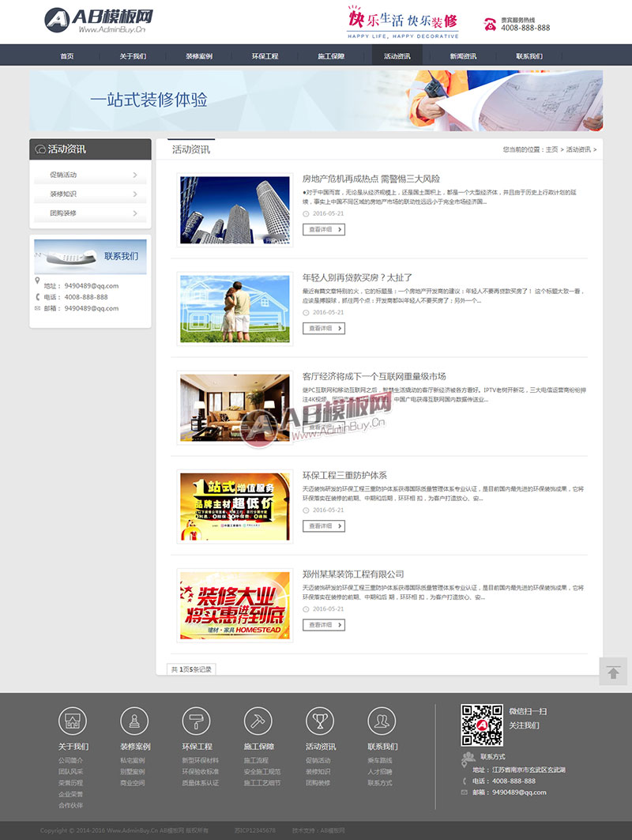Open the 活动资讯 trophy icon
632x840 pixels.
click(x=320, y=721)
